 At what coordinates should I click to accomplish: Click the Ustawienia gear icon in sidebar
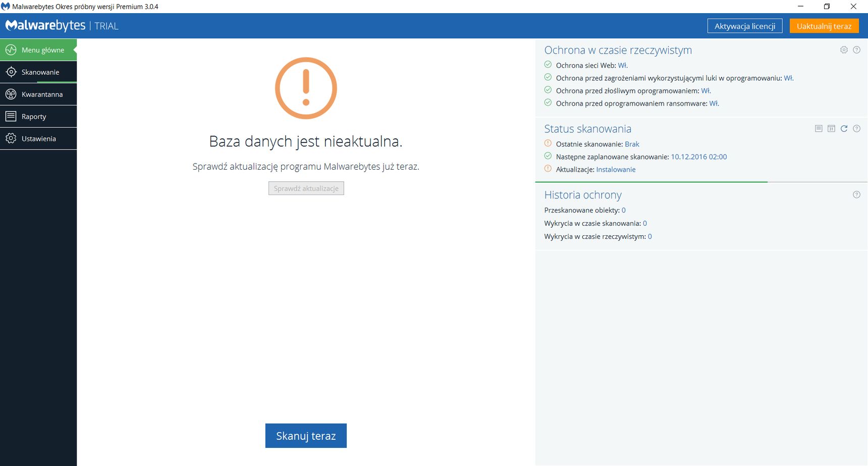(11, 138)
